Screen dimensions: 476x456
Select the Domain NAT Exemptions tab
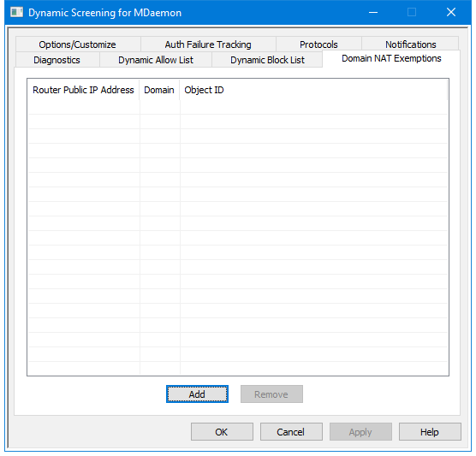tap(391, 58)
